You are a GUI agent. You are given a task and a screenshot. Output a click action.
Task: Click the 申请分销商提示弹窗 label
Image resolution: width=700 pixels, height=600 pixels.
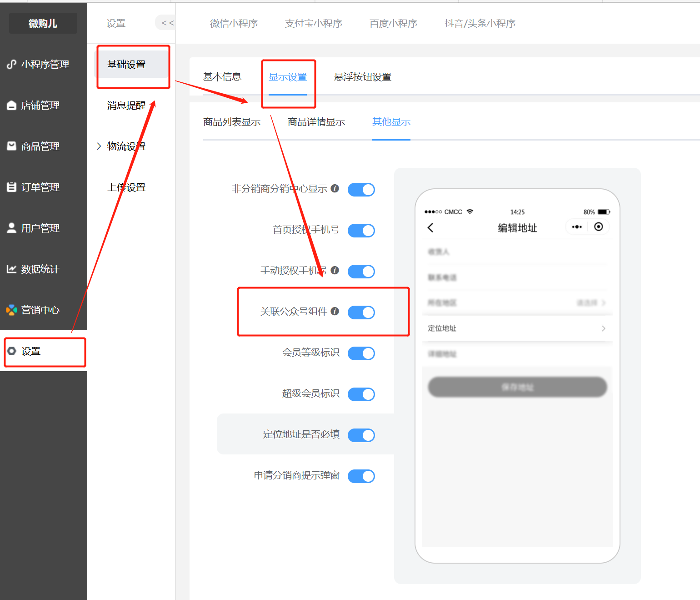coord(297,475)
